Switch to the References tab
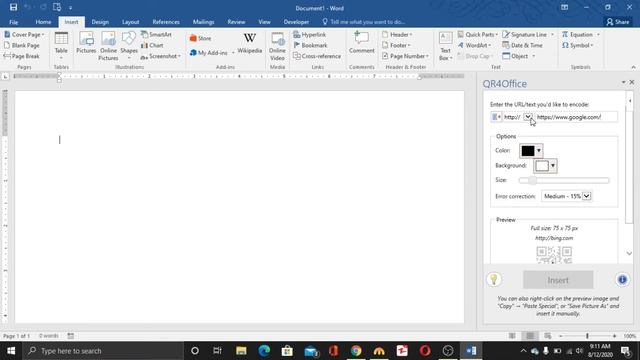Viewport: 640px width, 360px height. click(166, 22)
